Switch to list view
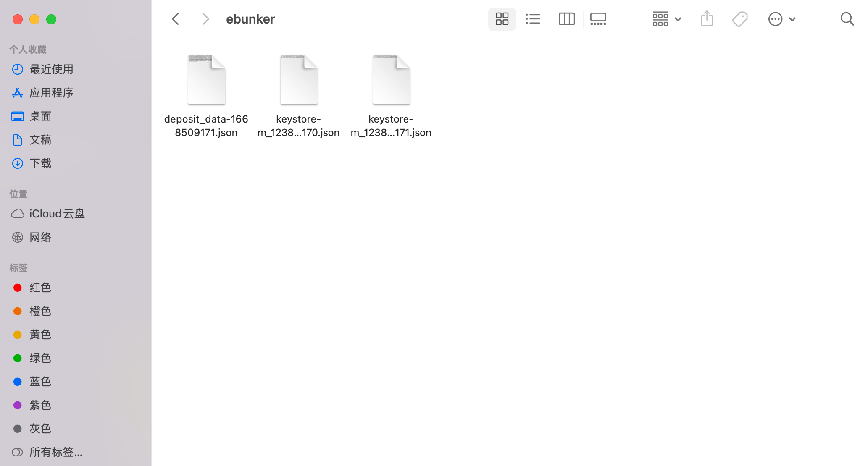Screen dimensions: 868x466 [533, 19]
